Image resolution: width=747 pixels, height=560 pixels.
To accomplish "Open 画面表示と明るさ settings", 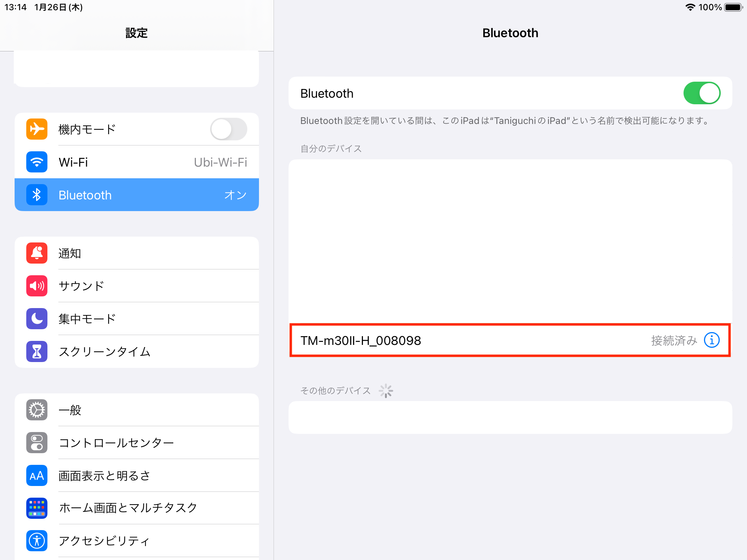I will tap(137, 475).
